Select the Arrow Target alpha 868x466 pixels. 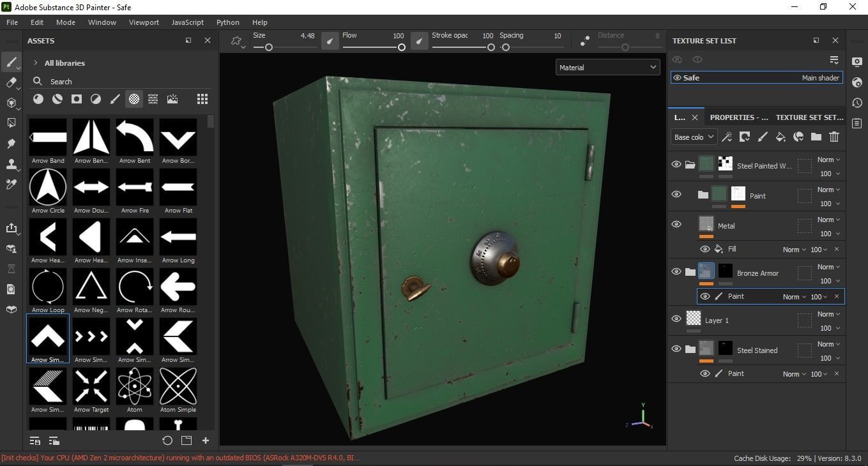tap(91, 391)
